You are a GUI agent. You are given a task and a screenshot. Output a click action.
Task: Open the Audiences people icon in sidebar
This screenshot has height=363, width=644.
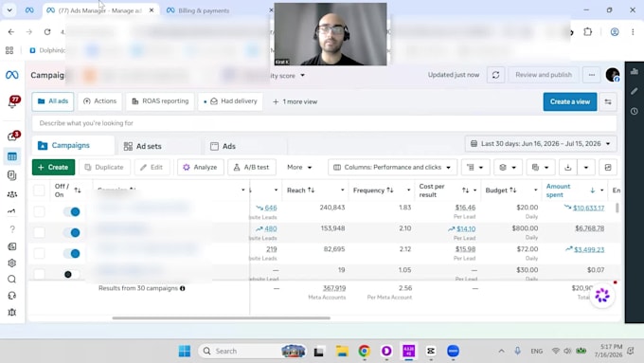[x=12, y=194]
